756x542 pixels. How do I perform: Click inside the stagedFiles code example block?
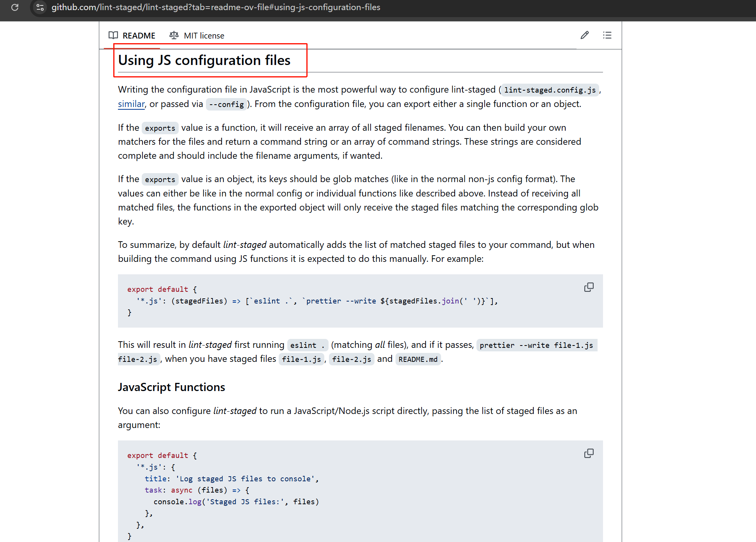point(311,301)
